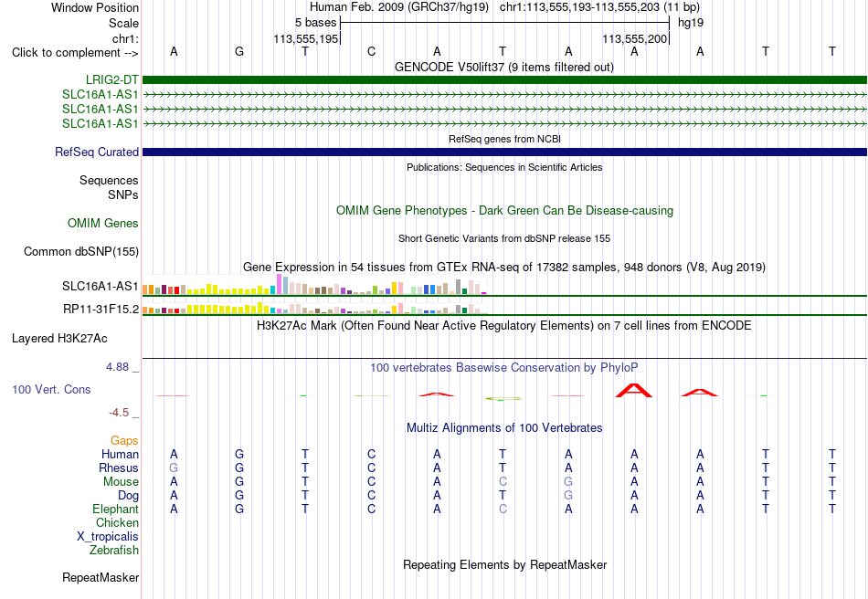The height and width of the screenshot is (599, 868).
Task: Open GTEx Gene Expression track title
Action: 504,268
